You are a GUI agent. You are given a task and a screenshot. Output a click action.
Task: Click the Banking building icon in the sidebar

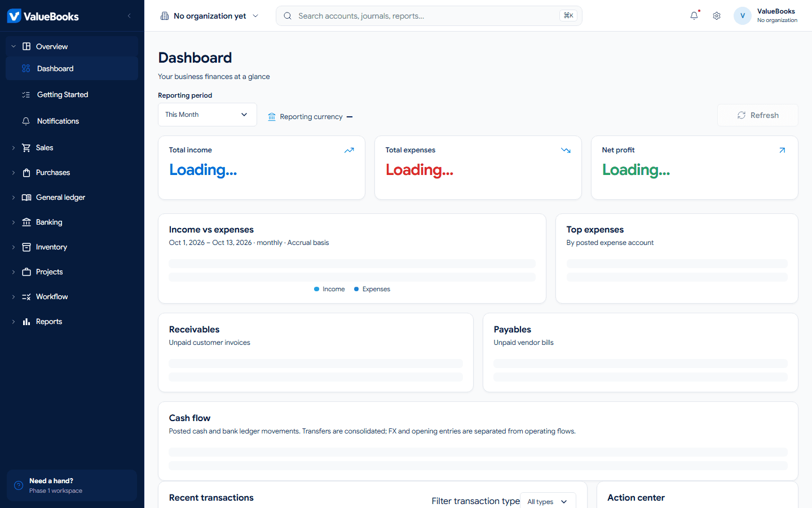point(27,222)
